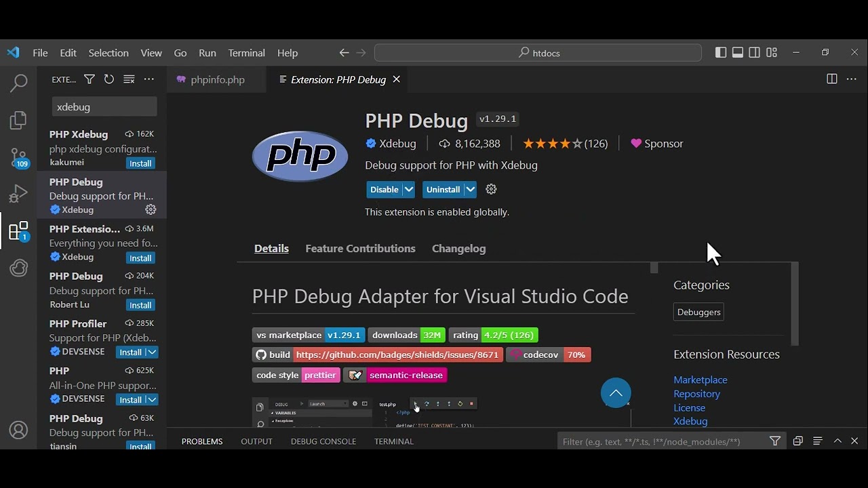Click the problems panel filter funnel icon
This screenshot has width=868, height=488.
[x=775, y=441]
